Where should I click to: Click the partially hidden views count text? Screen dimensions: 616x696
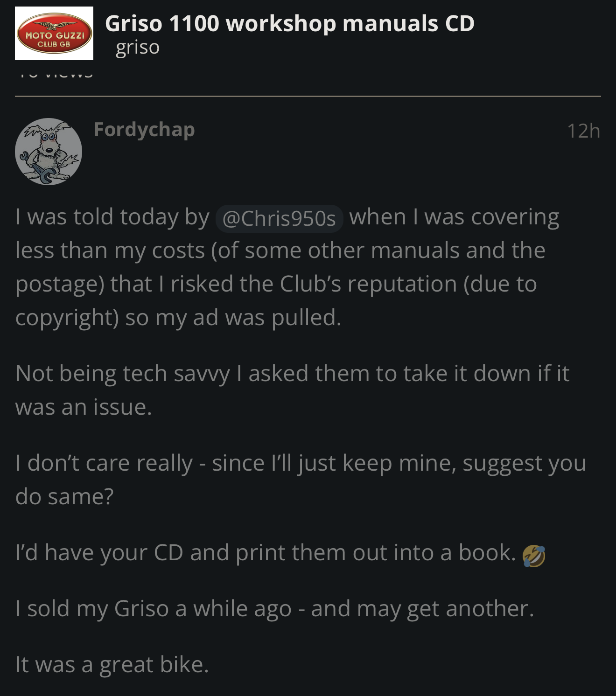[x=54, y=74]
